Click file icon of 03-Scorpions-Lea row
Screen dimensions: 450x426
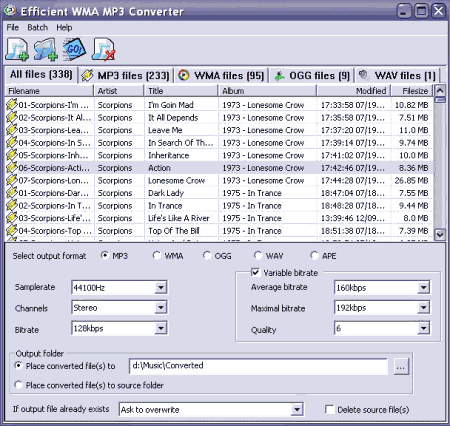(x=12, y=130)
